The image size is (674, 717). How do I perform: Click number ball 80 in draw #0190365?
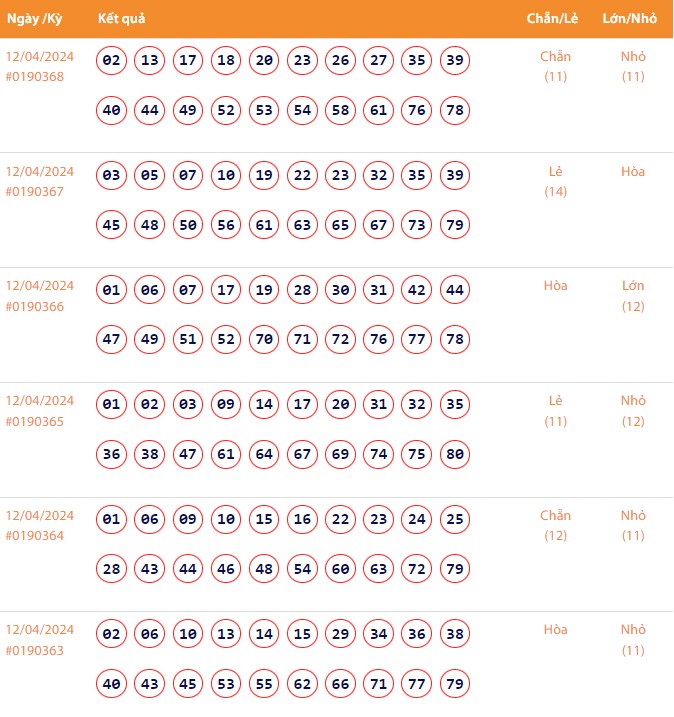click(455, 454)
